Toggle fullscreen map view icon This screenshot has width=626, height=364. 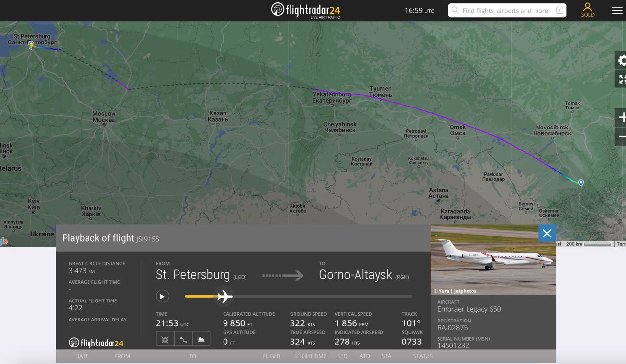click(x=622, y=79)
